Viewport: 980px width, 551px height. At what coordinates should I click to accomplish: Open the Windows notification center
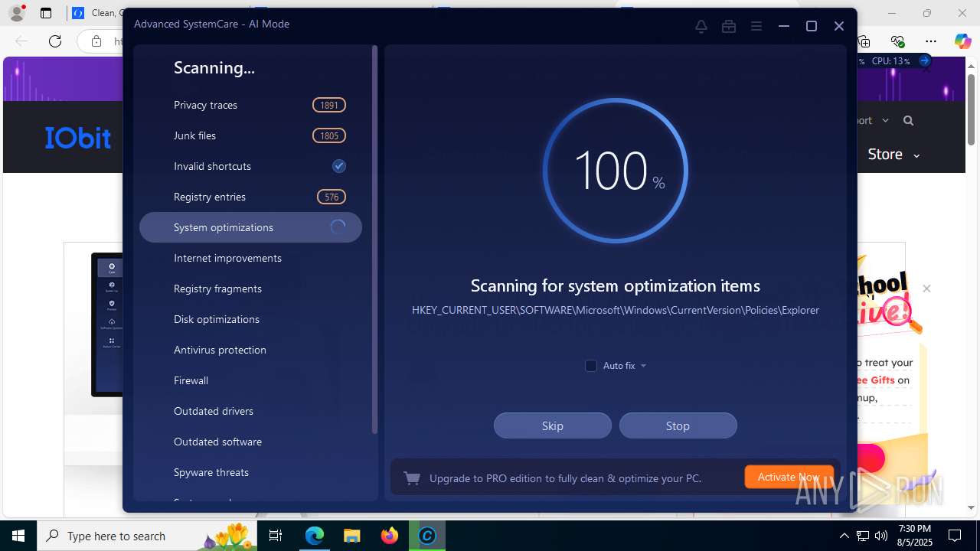coord(955,536)
